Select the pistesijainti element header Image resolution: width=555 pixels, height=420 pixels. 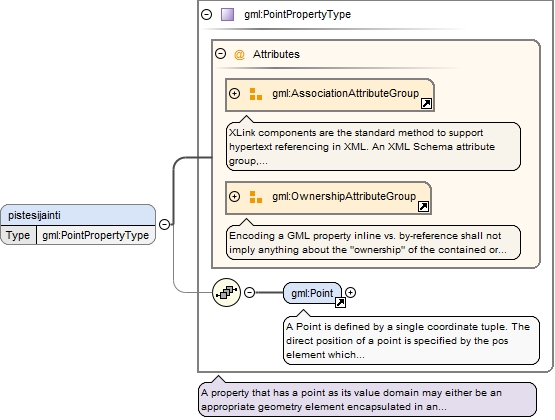(78, 215)
